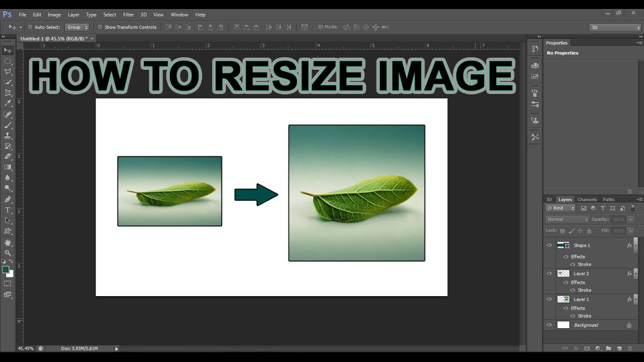Select the History Brush tool
Image resolution: width=644 pixels, height=362 pixels.
pyautogui.click(x=8, y=146)
